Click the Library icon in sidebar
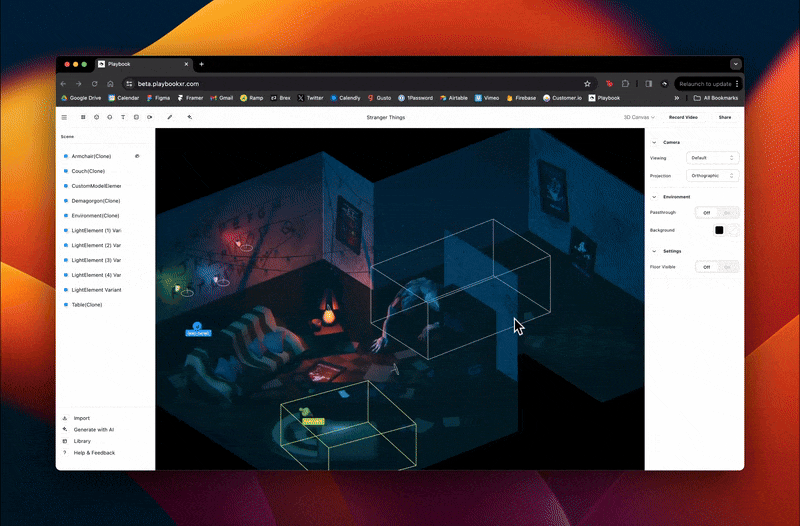Image resolution: width=800 pixels, height=526 pixels. pyautogui.click(x=65, y=441)
